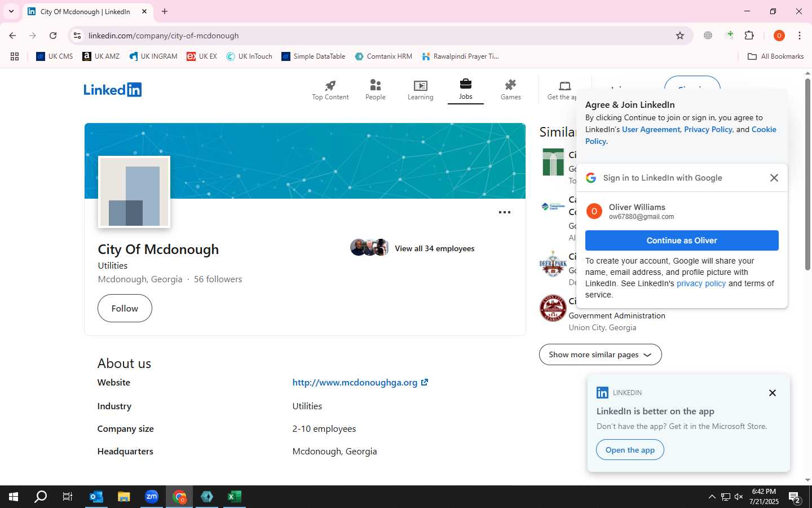Image resolution: width=812 pixels, height=508 pixels.
Task: Open Windows taskbar search
Action: 41,497
